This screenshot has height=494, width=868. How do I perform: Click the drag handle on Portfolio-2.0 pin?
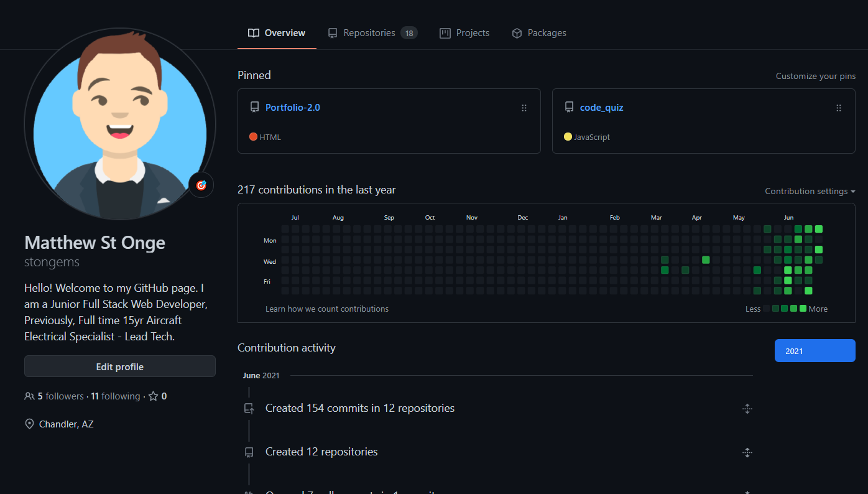coord(524,108)
